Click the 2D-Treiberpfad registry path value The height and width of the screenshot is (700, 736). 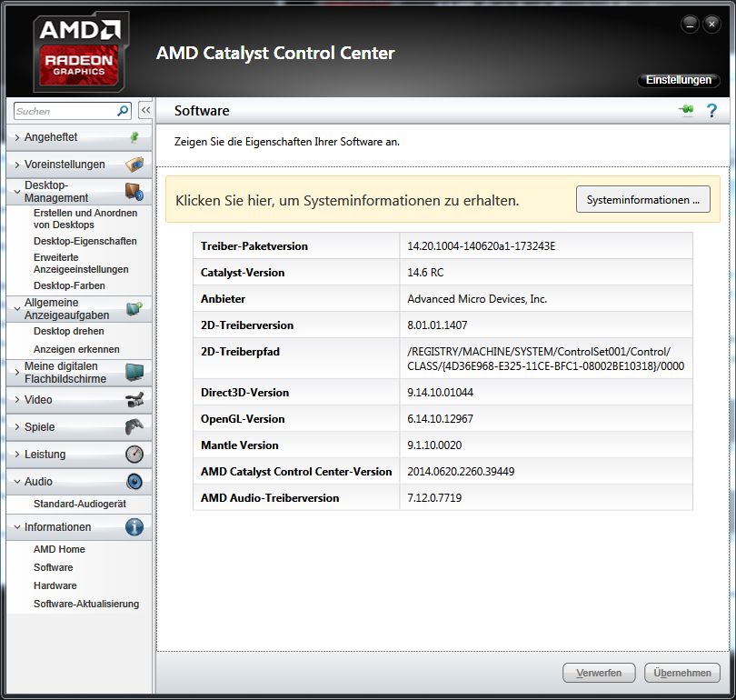coord(545,359)
